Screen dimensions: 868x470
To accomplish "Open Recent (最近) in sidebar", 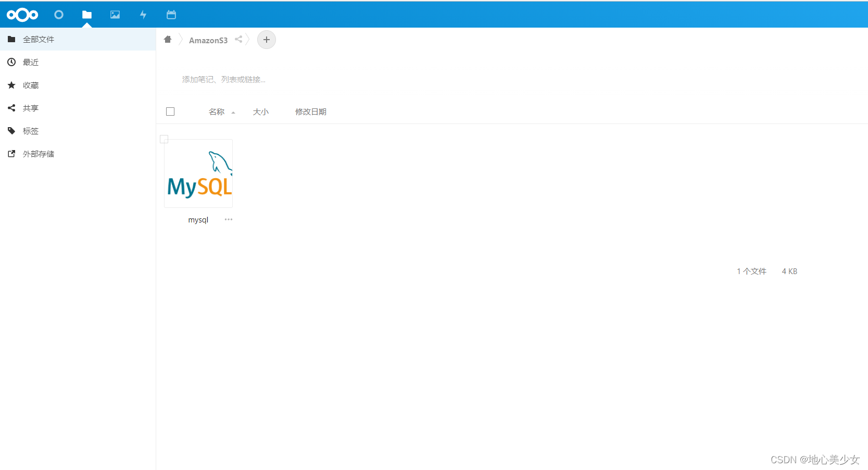I will [x=78, y=62].
